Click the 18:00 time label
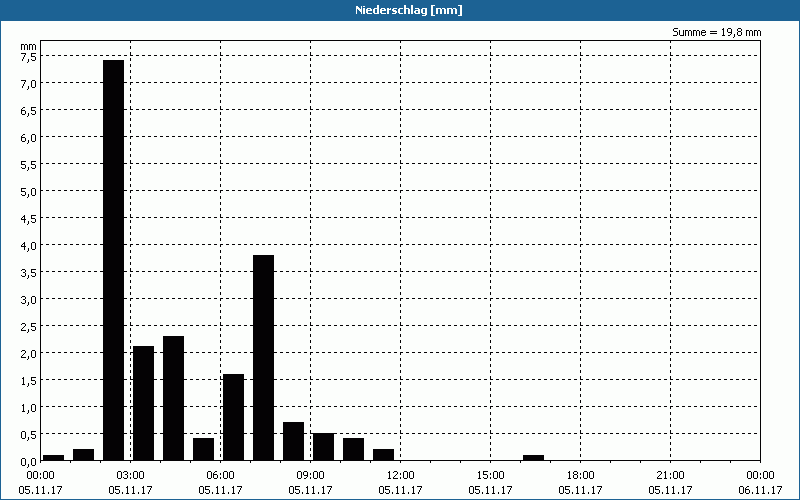 [x=581, y=476]
